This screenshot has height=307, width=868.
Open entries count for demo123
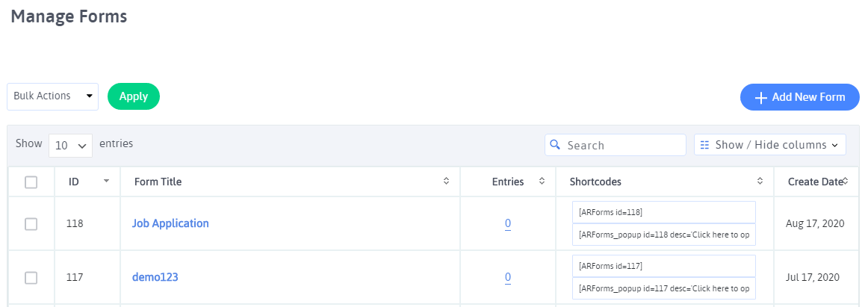508,278
